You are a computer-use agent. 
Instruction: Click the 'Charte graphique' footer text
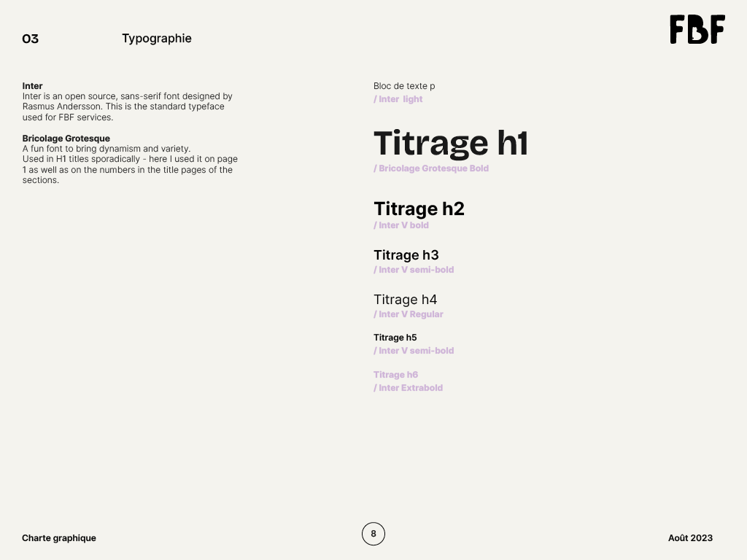coord(59,538)
